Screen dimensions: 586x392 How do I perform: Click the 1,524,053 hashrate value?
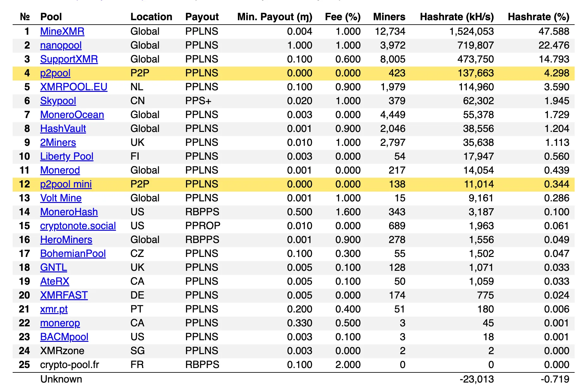(x=471, y=31)
